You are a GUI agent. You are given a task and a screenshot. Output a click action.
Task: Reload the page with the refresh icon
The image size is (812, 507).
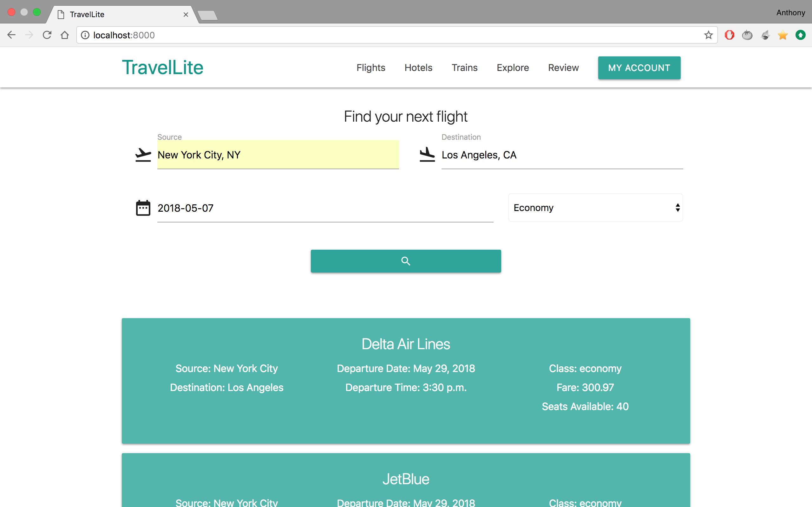point(47,35)
